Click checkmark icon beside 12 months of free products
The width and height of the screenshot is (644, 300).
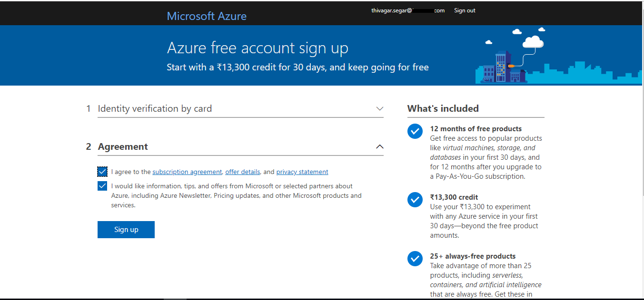click(x=415, y=132)
